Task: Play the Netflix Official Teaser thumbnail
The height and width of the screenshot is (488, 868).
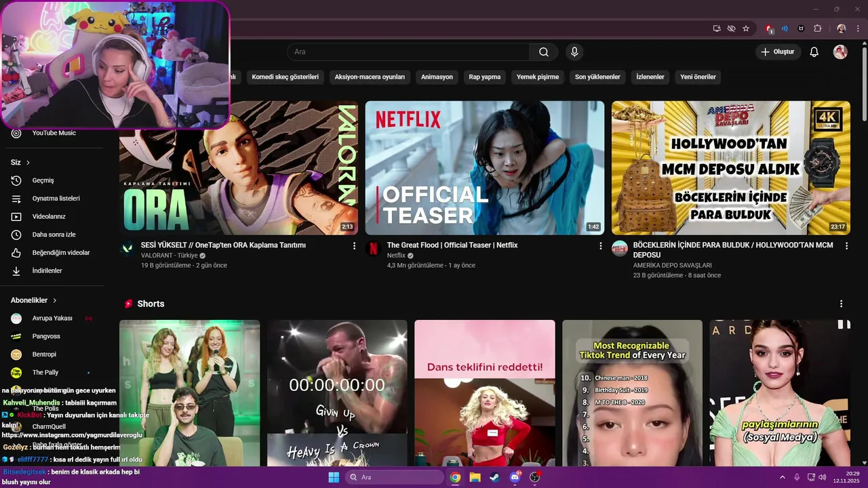Action: 485,168
